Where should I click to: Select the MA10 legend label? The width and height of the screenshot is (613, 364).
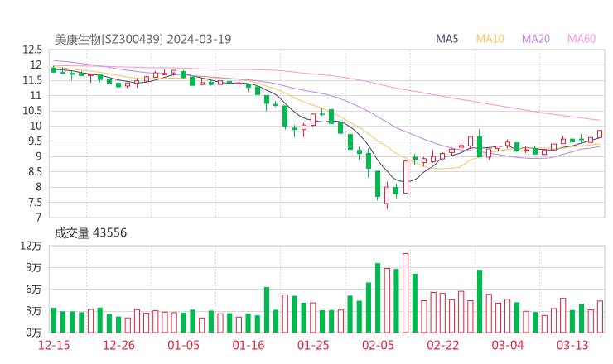coord(490,39)
